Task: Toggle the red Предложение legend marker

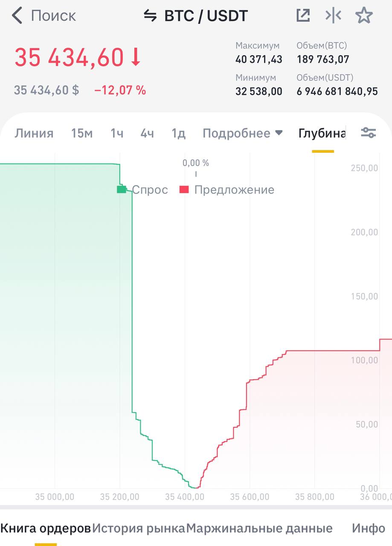Action: tap(184, 189)
